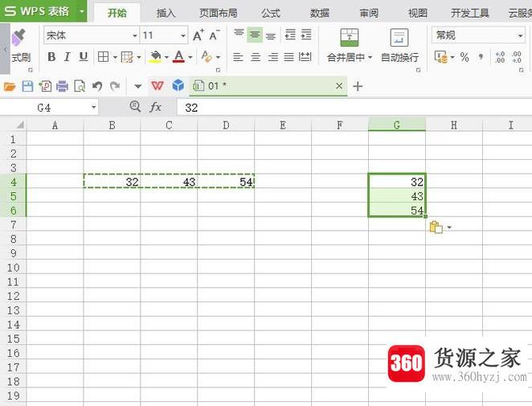The height and width of the screenshot is (406, 532).
Task: Open the font size 11 dropdown
Action: click(x=183, y=35)
